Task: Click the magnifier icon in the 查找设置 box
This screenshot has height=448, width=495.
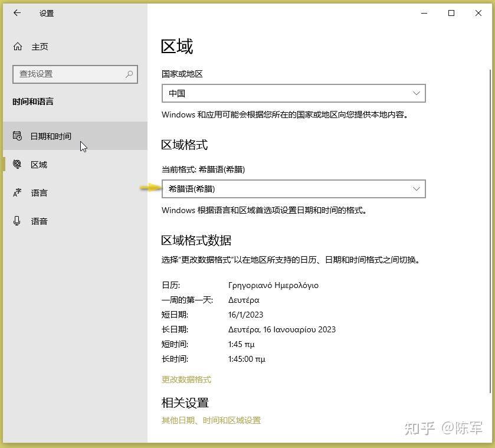Action: 129,74
